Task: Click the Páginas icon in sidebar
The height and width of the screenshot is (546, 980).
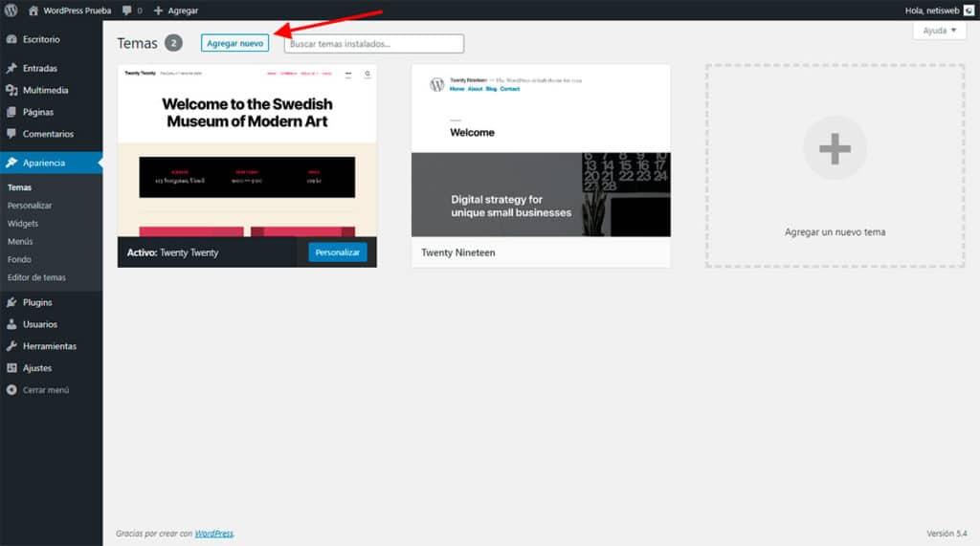Action: coord(11,112)
